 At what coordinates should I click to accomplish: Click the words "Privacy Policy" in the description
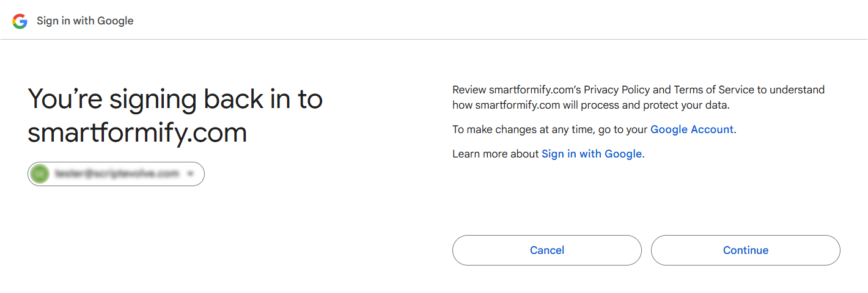617,90
